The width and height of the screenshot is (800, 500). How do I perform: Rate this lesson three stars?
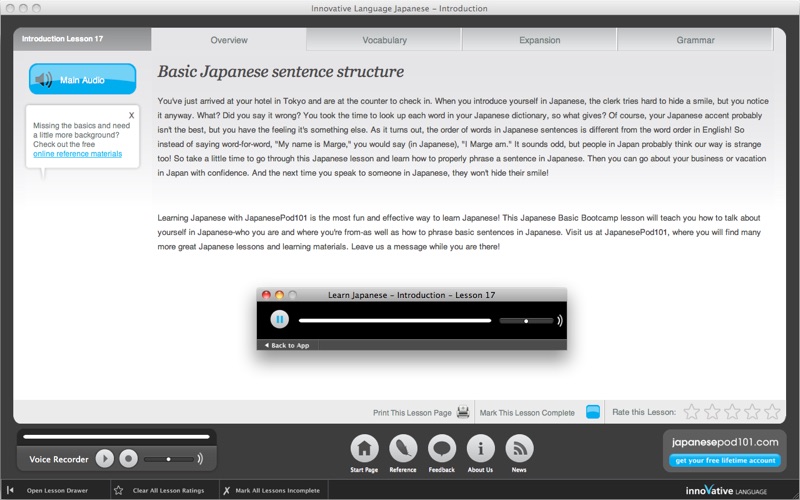pos(732,412)
